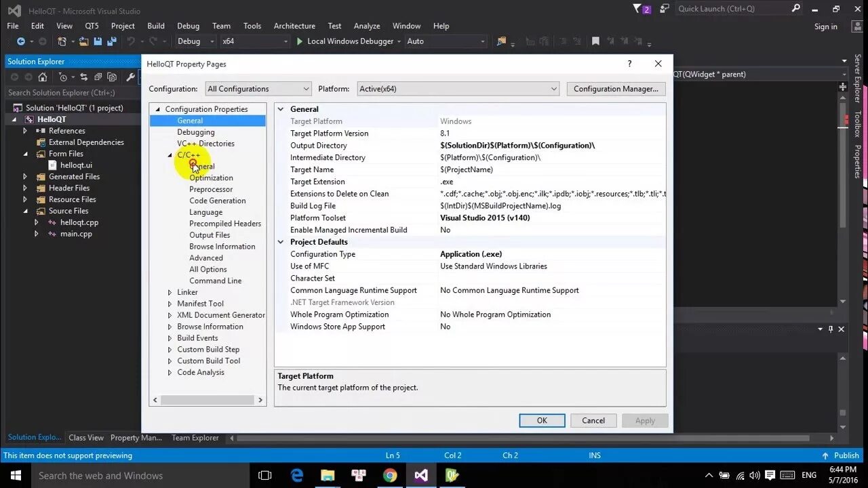Collapse the Project Defaults section
Viewport: 868px width, 488px height.
pos(281,242)
